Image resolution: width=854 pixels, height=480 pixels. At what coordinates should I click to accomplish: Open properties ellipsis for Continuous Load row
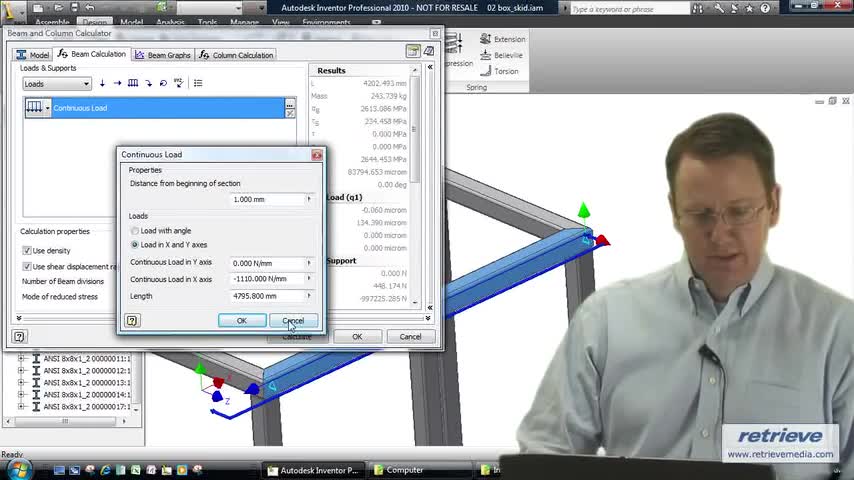[x=290, y=104]
